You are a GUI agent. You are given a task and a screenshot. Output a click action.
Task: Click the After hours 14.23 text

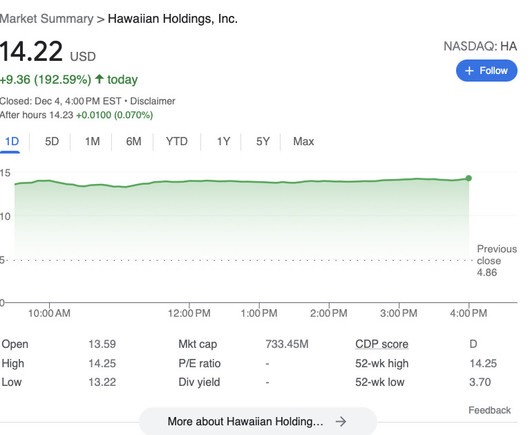pos(37,115)
